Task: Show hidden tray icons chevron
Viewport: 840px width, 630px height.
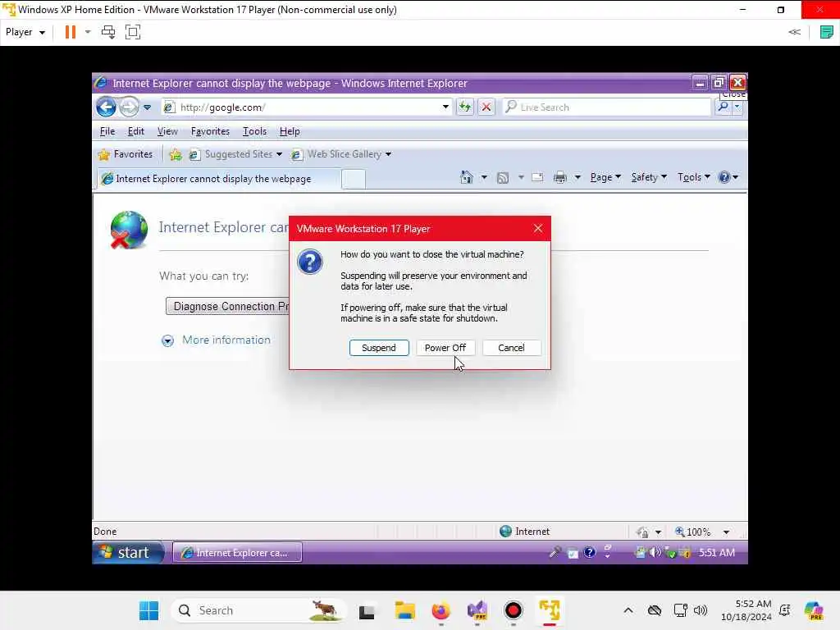Action: 628,610
